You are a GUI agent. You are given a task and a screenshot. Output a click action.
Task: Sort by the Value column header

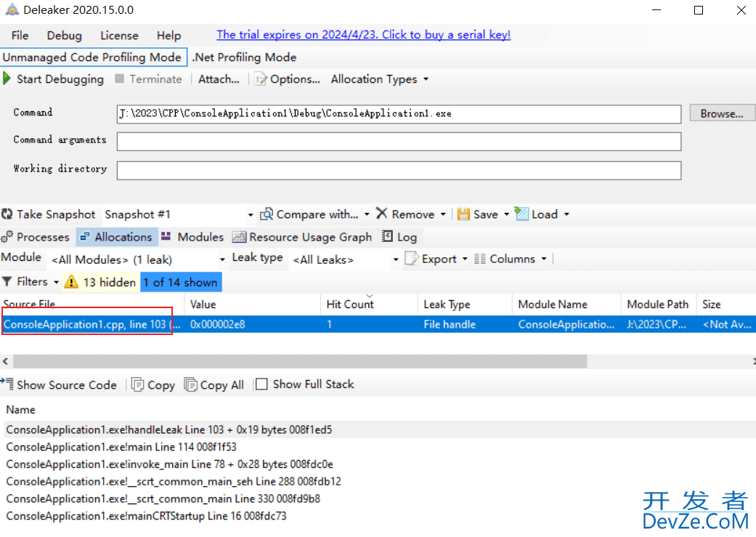point(252,304)
